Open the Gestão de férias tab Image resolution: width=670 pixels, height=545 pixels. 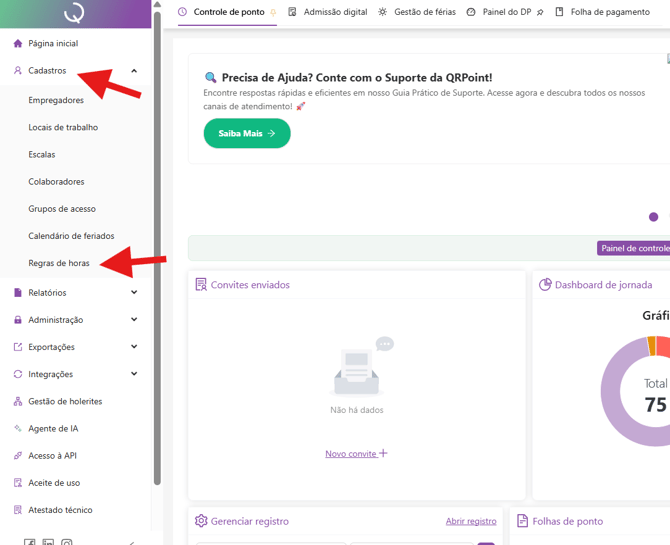click(x=416, y=12)
